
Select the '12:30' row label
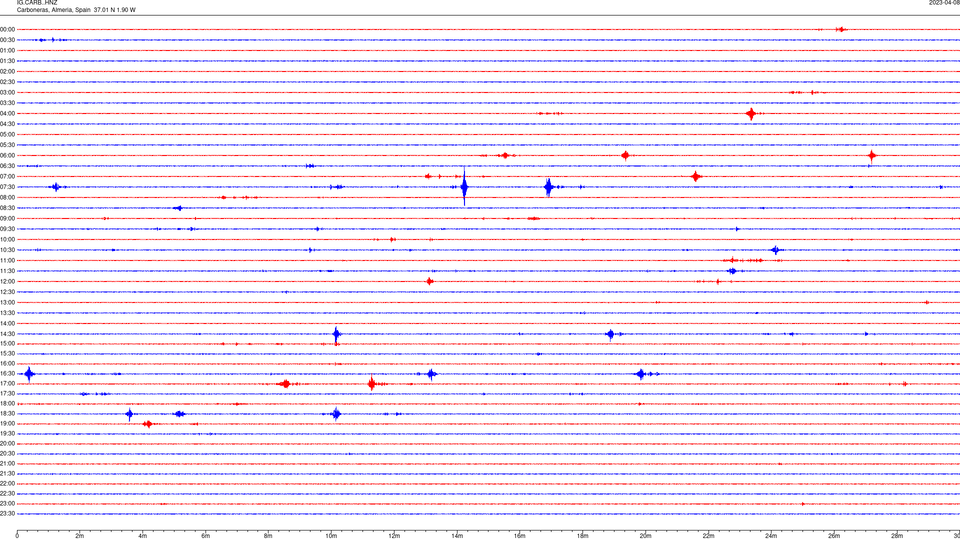[x=7, y=292]
